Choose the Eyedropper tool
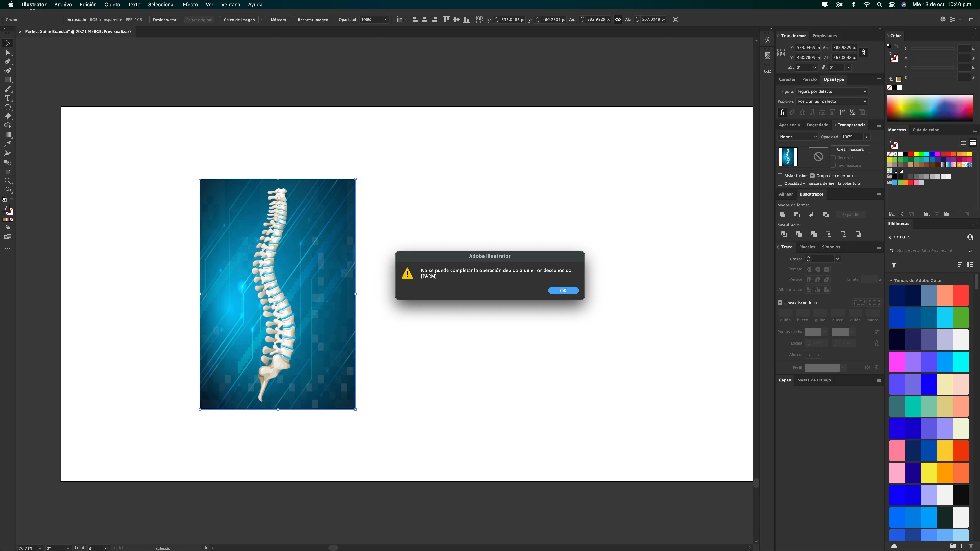 point(8,144)
